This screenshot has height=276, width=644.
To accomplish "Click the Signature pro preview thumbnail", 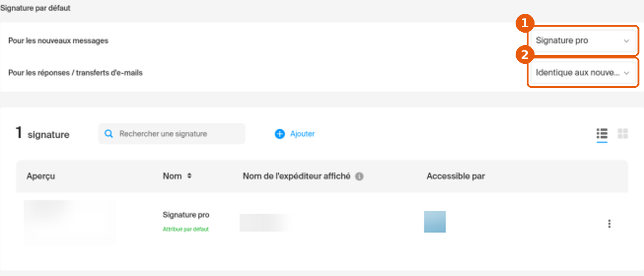I will (x=69, y=222).
